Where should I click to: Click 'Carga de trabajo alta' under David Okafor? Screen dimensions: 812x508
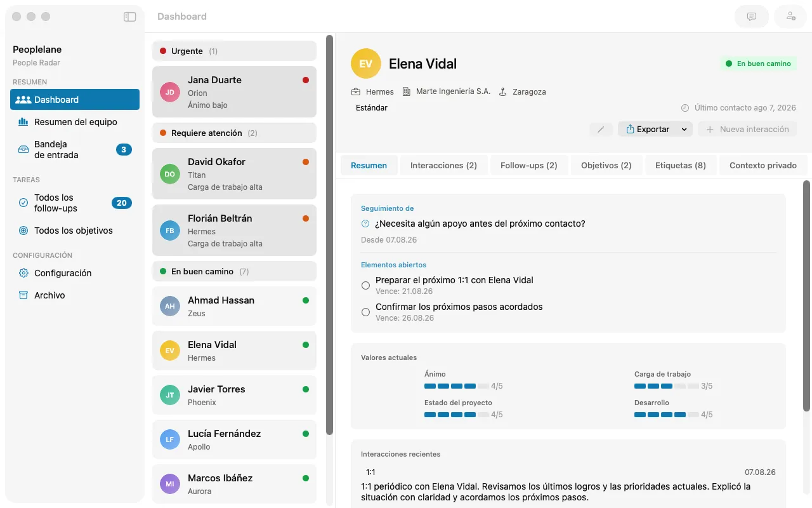tap(225, 187)
